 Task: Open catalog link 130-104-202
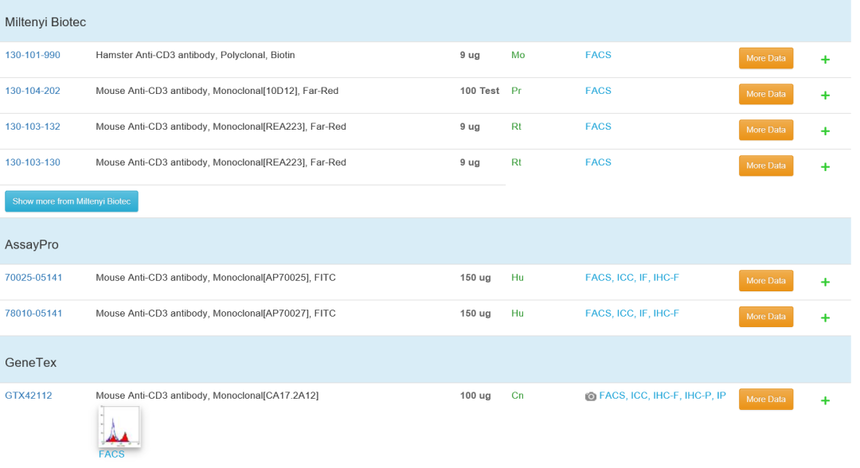(32, 91)
